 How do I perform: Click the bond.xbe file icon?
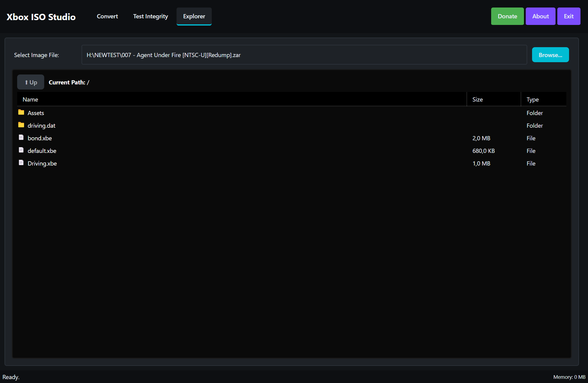pyautogui.click(x=21, y=138)
